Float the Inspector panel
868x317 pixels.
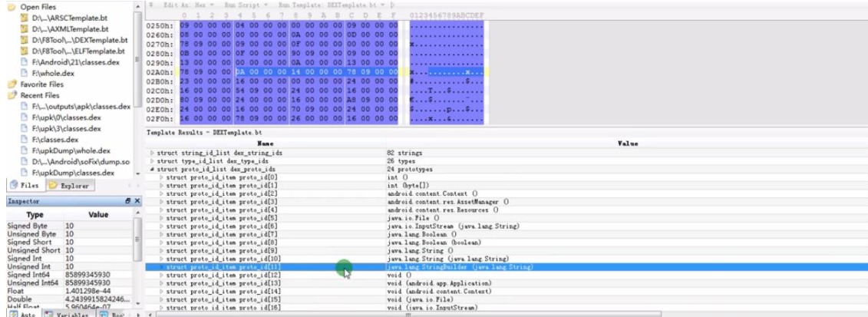(x=128, y=201)
